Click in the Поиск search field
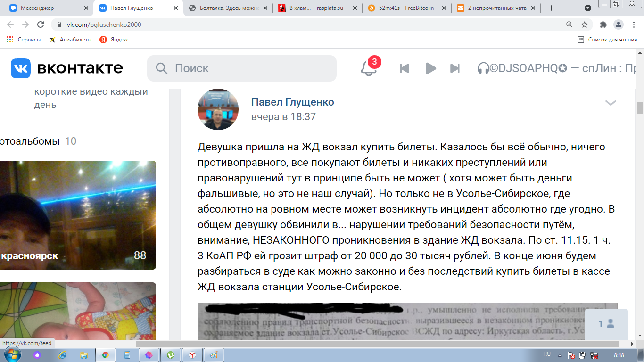 pyautogui.click(x=242, y=68)
